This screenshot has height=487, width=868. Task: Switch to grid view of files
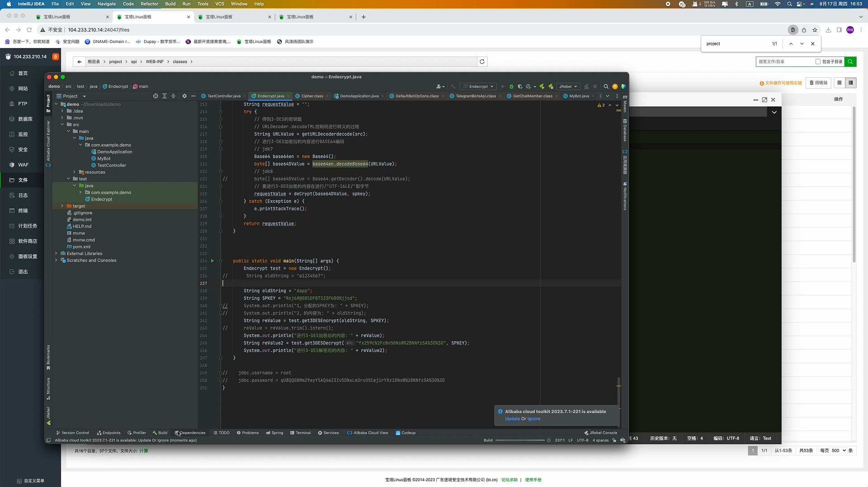tap(840, 83)
